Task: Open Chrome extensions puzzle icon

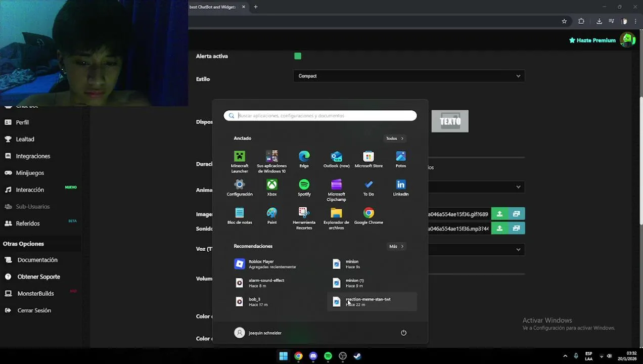Action: [x=581, y=21]
